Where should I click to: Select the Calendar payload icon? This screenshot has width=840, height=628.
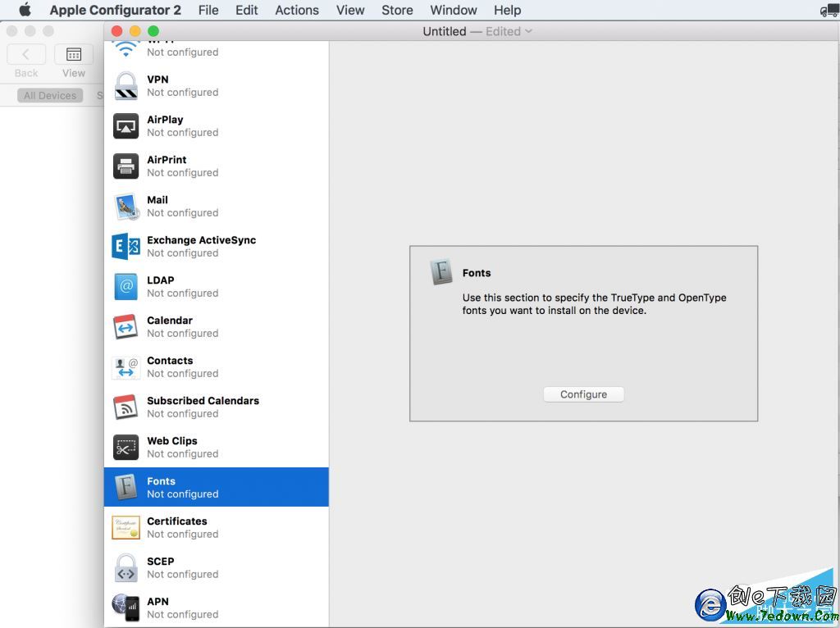[x=126, y=327]
